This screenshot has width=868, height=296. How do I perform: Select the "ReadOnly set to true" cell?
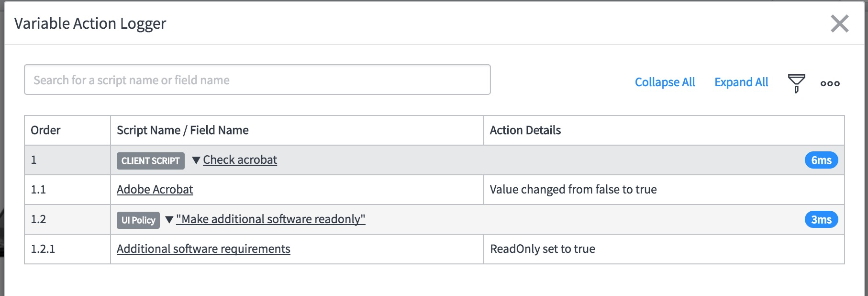point(664,249)
